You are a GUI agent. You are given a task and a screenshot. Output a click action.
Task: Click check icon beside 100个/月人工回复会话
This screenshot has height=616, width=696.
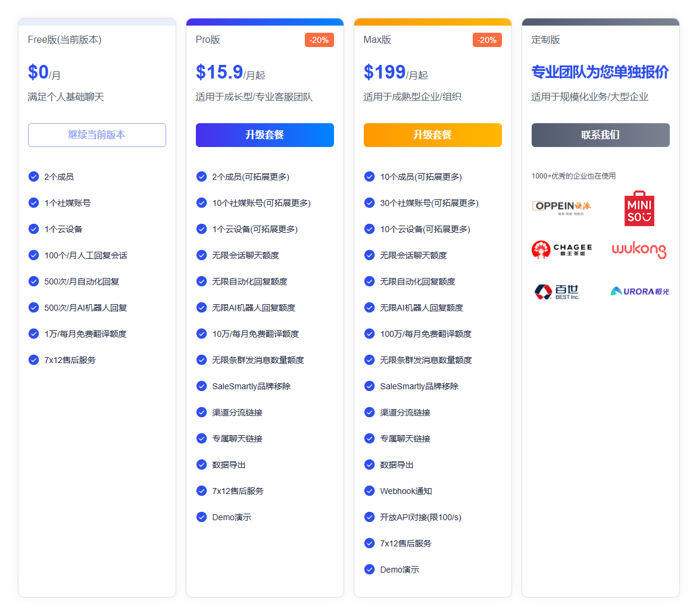(x=34, y=255)
